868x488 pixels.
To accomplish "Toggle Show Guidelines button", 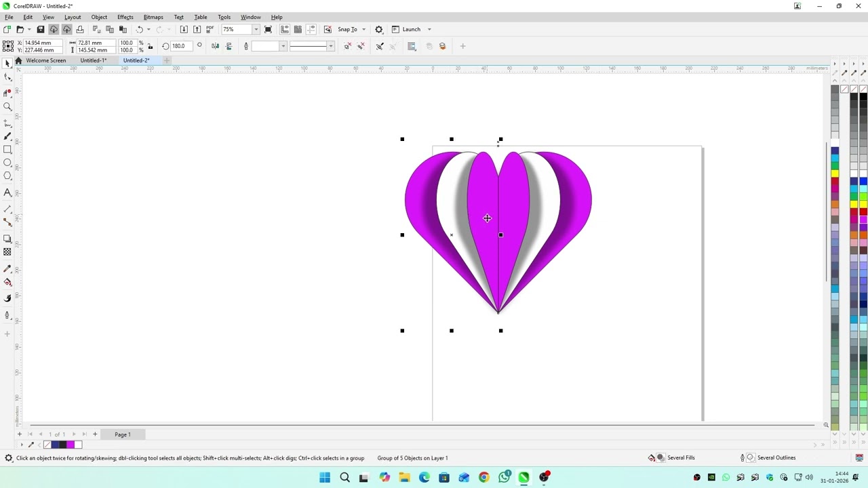I will coord(311,29).
